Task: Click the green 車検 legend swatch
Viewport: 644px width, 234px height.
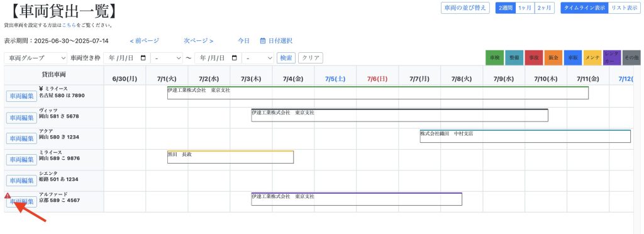Action: coord(494,58)
